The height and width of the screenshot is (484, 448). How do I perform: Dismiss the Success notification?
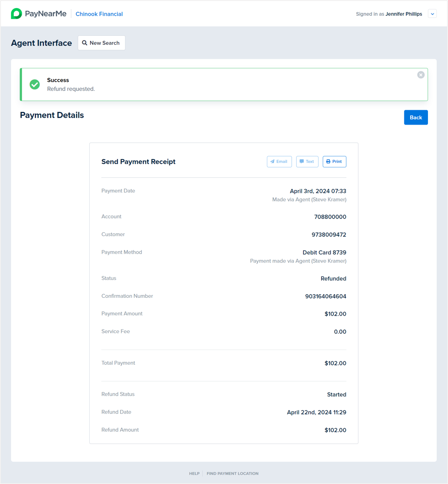(x=421, y=75)
